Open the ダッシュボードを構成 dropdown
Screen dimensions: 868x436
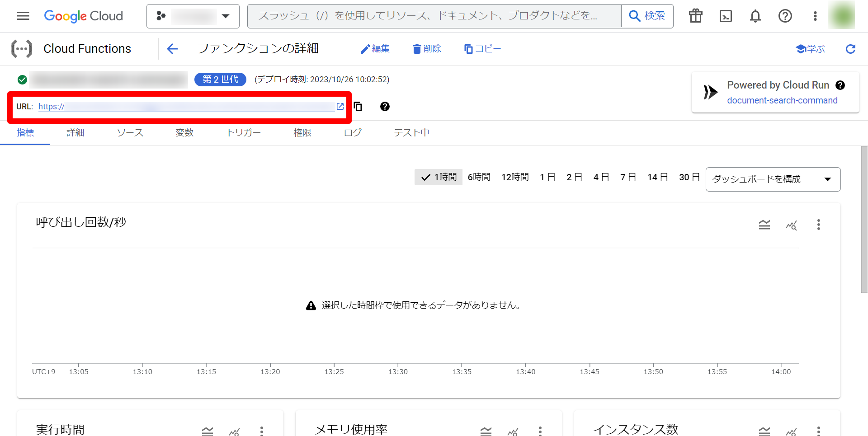pyautogui.click(x=773, y=179)
